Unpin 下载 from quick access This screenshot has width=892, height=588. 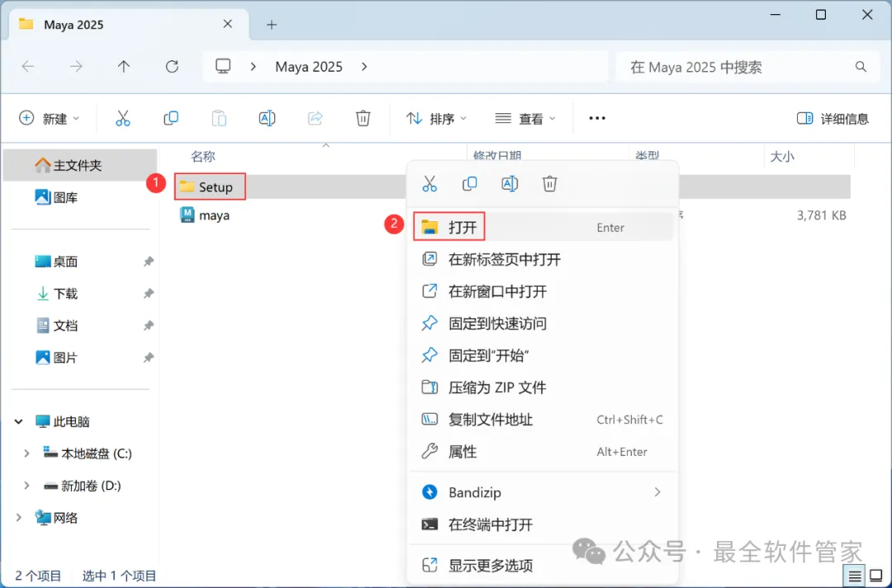coord(148,293)
